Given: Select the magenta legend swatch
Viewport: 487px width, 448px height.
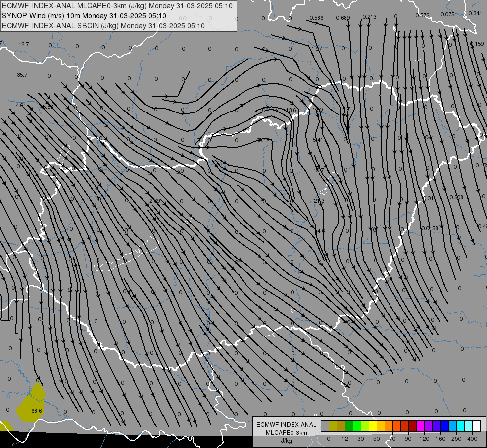Looking at the screenshot, I should pyautogui.click(x=420, y=426).
